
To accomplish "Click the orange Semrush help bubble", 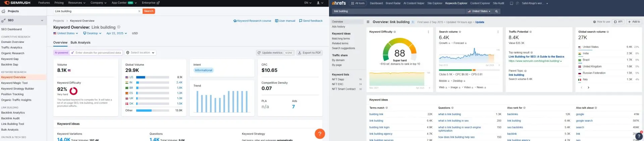I will point(320,134).
